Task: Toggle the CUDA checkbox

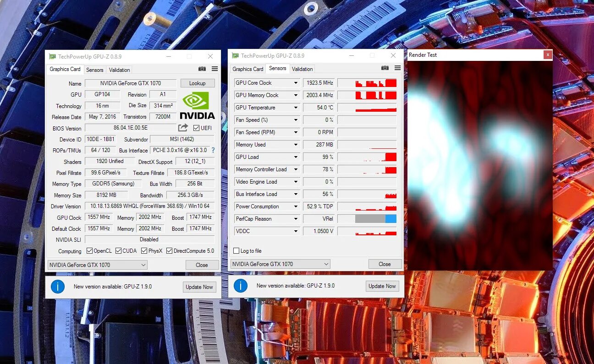Action: (x=118, y=251)
